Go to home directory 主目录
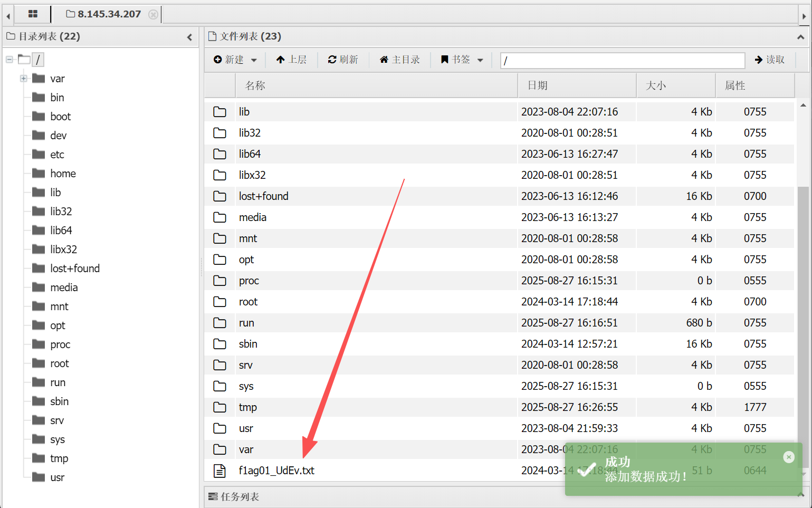 click(400, 60)
